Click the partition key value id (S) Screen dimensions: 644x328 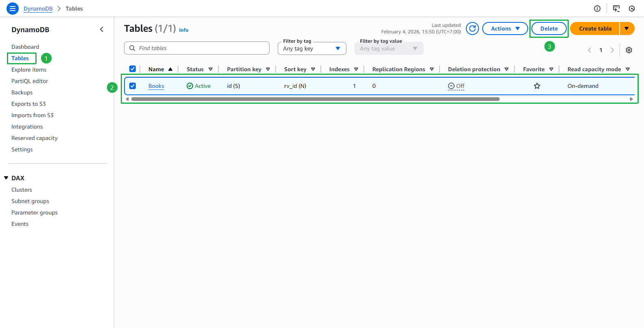pos(233,86)
